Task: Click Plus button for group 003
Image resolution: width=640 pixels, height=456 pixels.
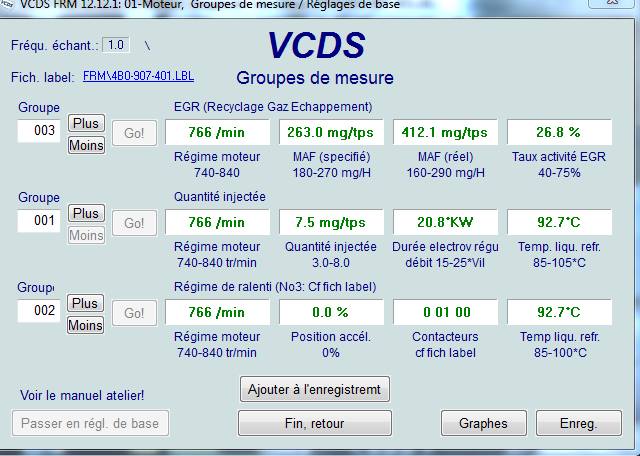Action: (85, 123)
